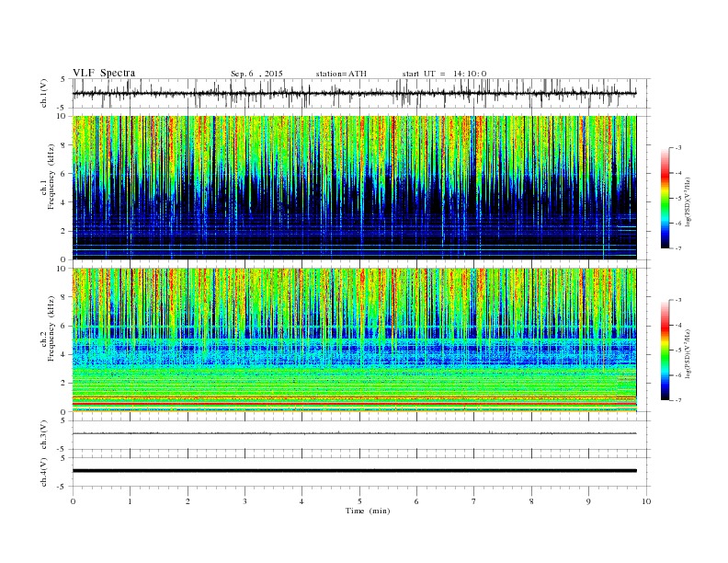Click the "6" kHz tick of ch.1 spectrogram

(x=63, y=173)
